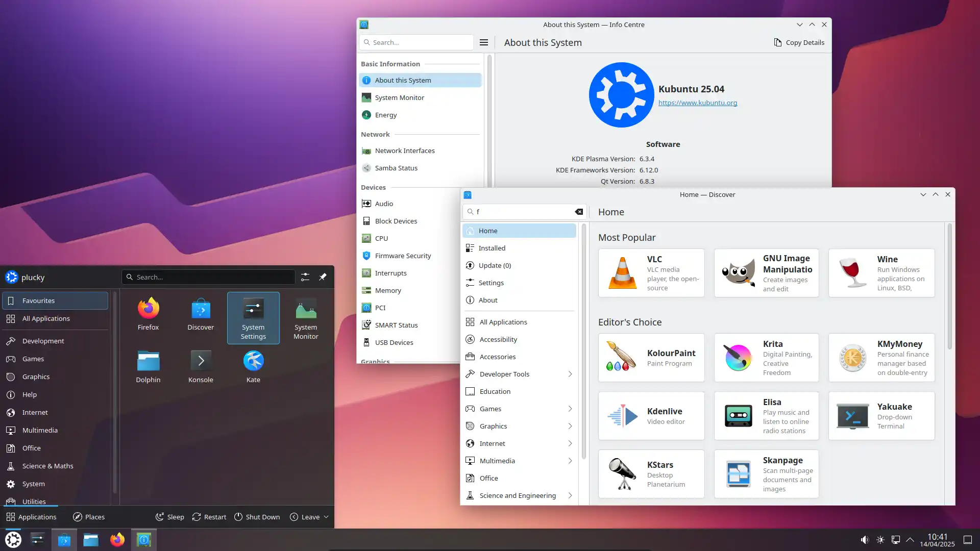980x551 pixels.
Task: Mute audio via the tray speaker icon
Action: click(x=864, y=539)
